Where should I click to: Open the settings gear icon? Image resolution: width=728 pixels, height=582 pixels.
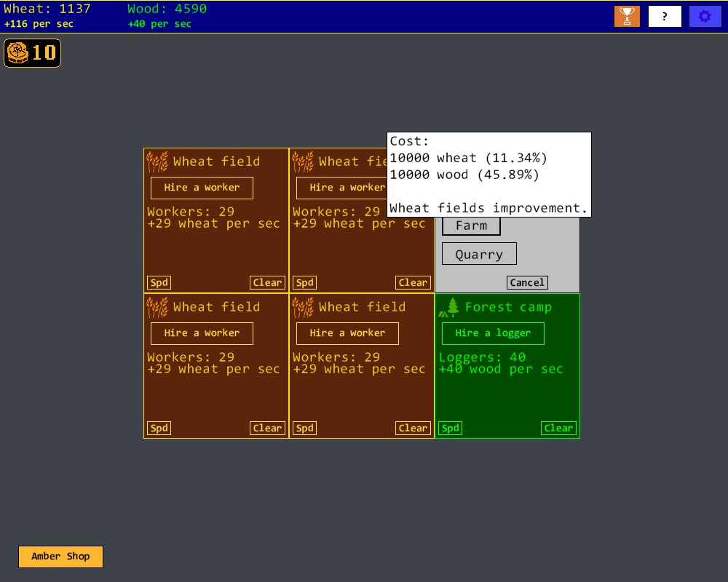point(705,15)
